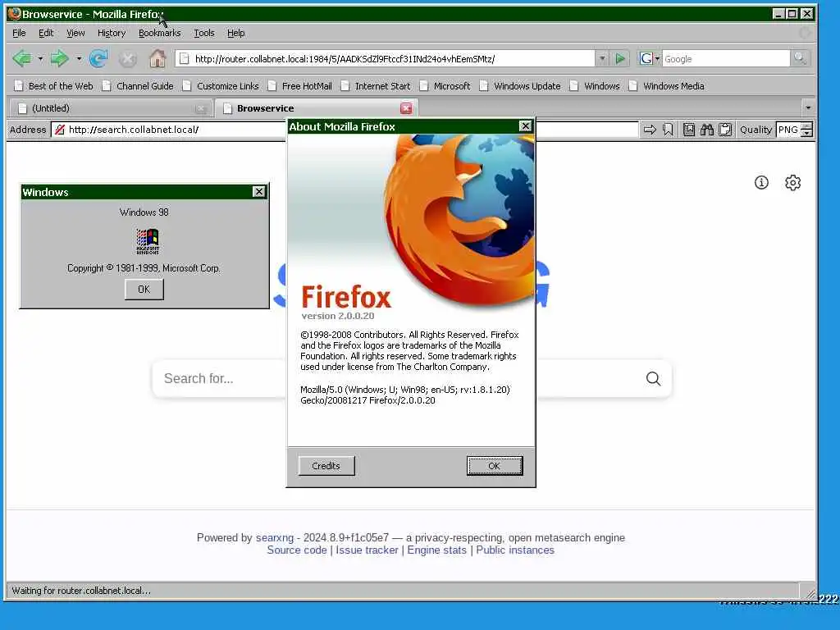The image size is (840, 630).
Task: Go to the Home page icon
Action: point(157,58)
